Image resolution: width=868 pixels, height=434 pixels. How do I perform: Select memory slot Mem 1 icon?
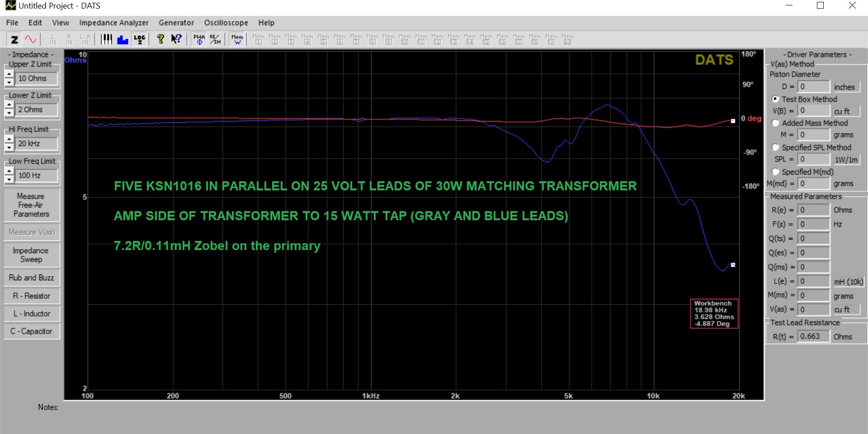point(258,39)
